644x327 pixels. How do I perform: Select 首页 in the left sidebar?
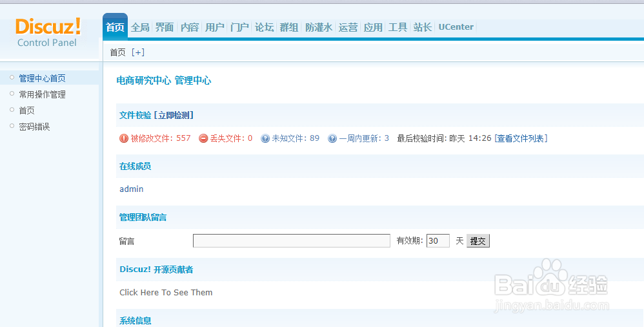click(26, 111)
